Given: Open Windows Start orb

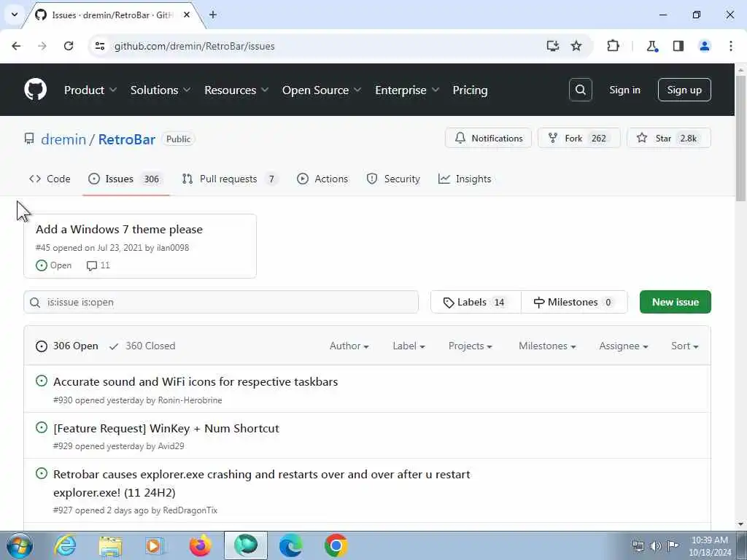Looking at the screenshot, I should pyautogui.click(x=20, y=545).
